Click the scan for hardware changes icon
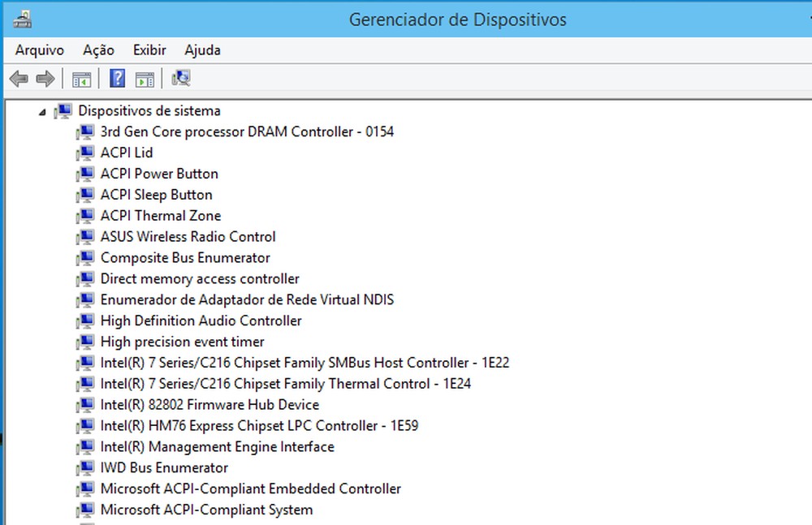Screen dimensions: 812x525 180,78
